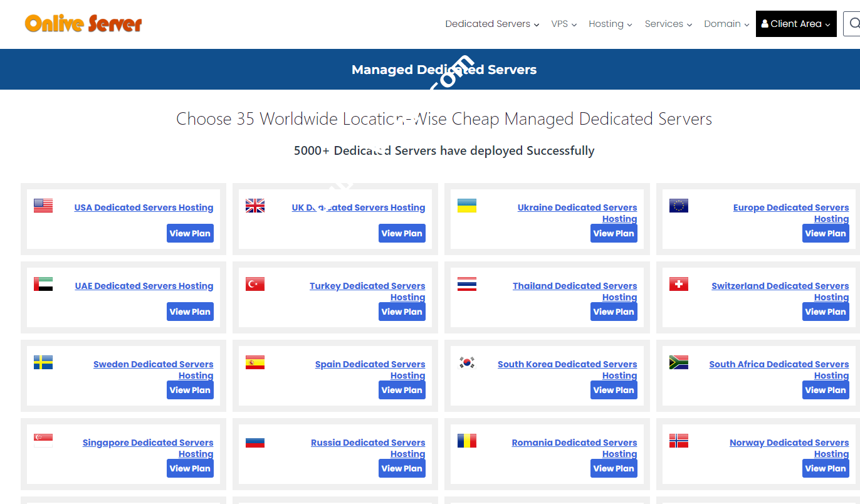Click the UK flag icon

[255, 206]
